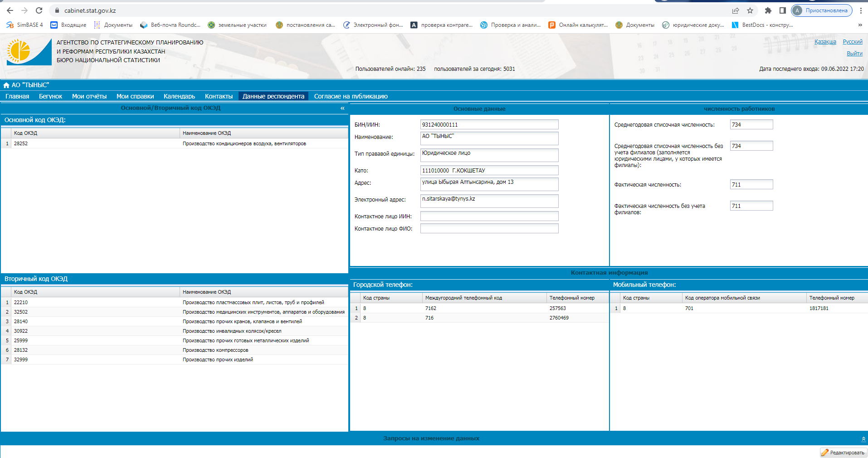Select city phone row with number 257563

point(480,308)
